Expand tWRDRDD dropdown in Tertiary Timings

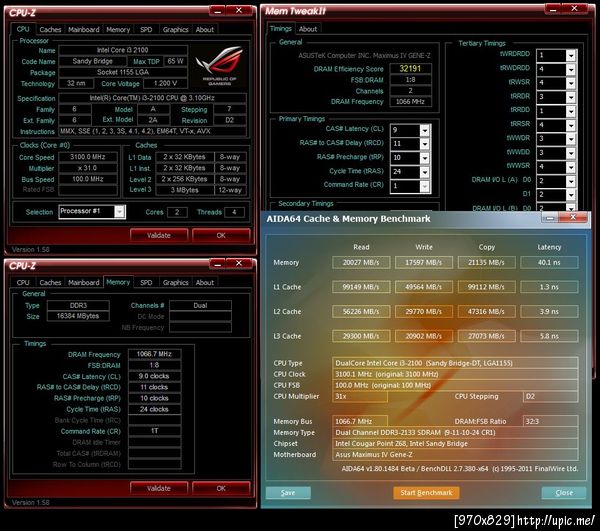571,56
